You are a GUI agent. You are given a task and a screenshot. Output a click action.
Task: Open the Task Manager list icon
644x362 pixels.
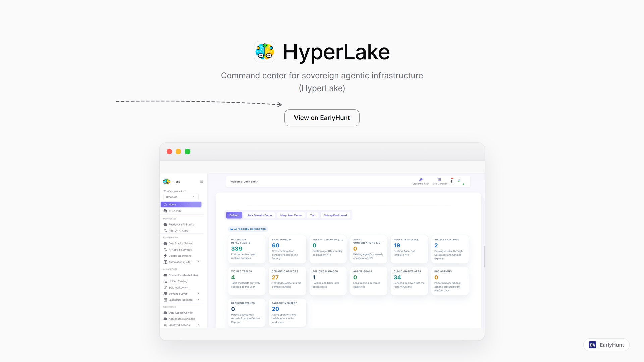pyautogui.click(x=439, y=180)
